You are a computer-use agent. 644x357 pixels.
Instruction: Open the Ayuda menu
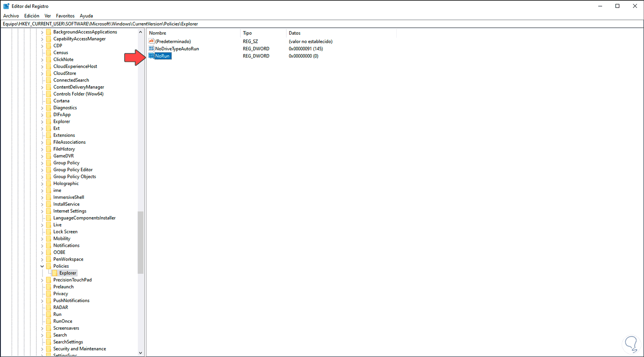click(x=86, y=16)
